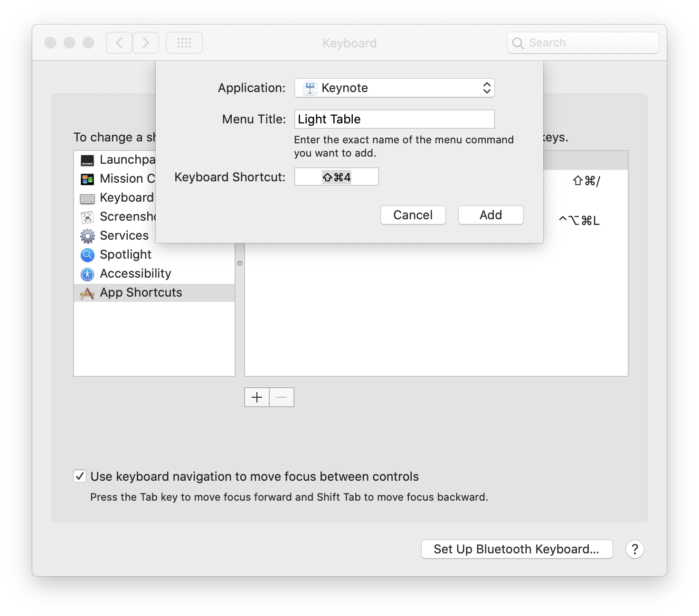Click the close window button
The width and height of the screenshot is (699, 616).
50,43
